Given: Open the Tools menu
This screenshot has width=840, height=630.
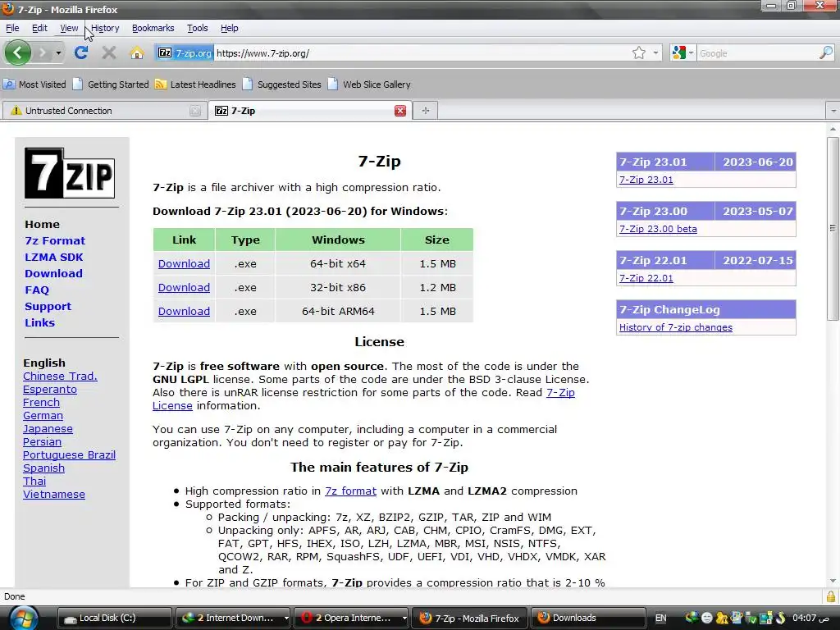Looking at the screenshot, I should 197,28.
